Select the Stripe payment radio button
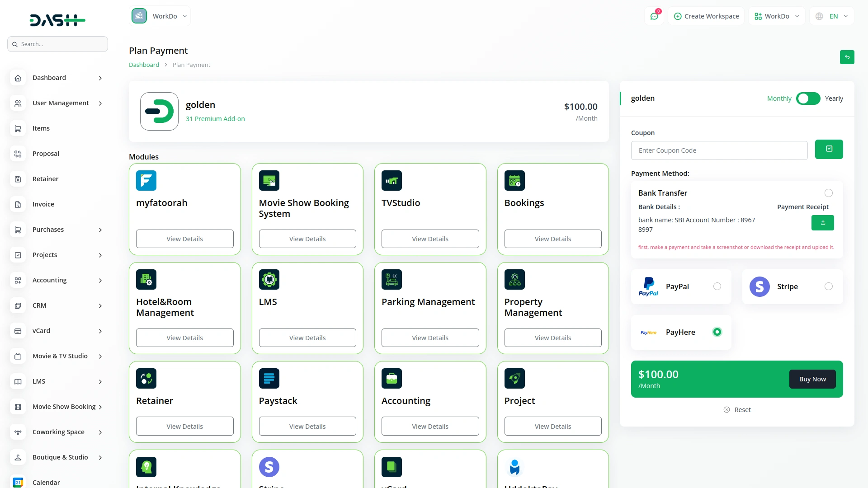The height and width of the screenshot is (488, 868). (828, 286)
